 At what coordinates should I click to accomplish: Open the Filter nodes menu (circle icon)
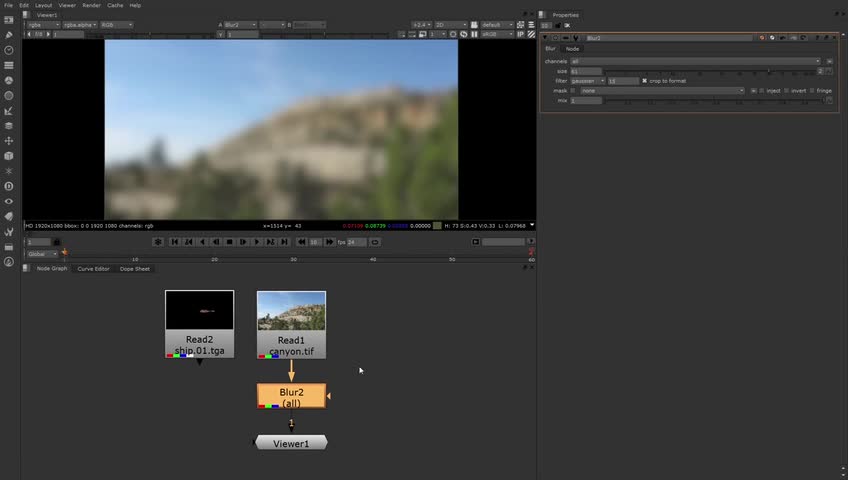[9, 96]
